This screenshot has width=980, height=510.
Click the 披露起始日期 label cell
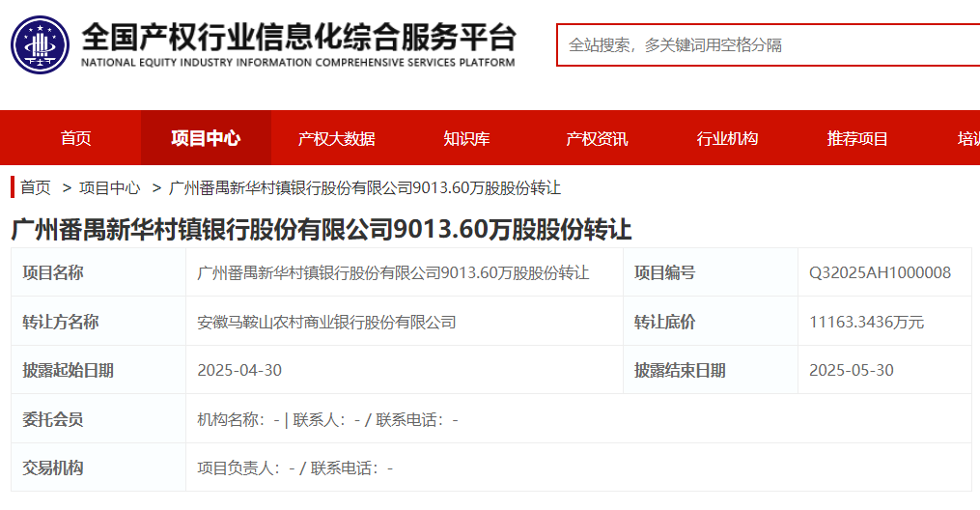(98, 370)
